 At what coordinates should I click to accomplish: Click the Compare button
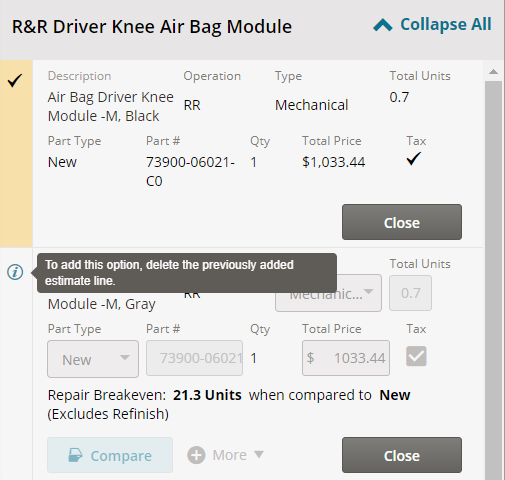coord(110,455)
